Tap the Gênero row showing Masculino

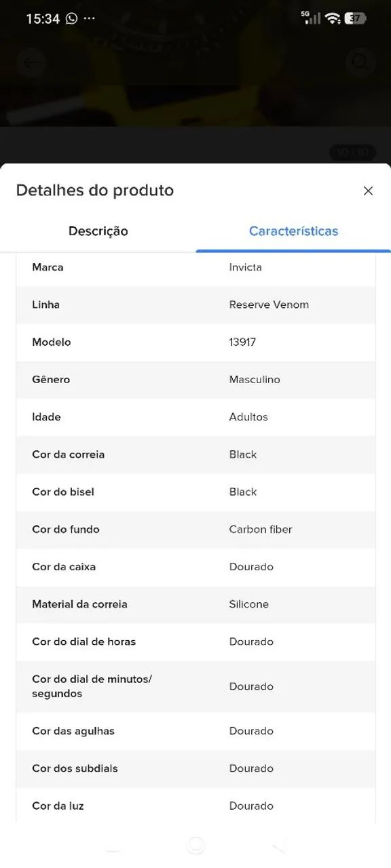click(195, 380)
